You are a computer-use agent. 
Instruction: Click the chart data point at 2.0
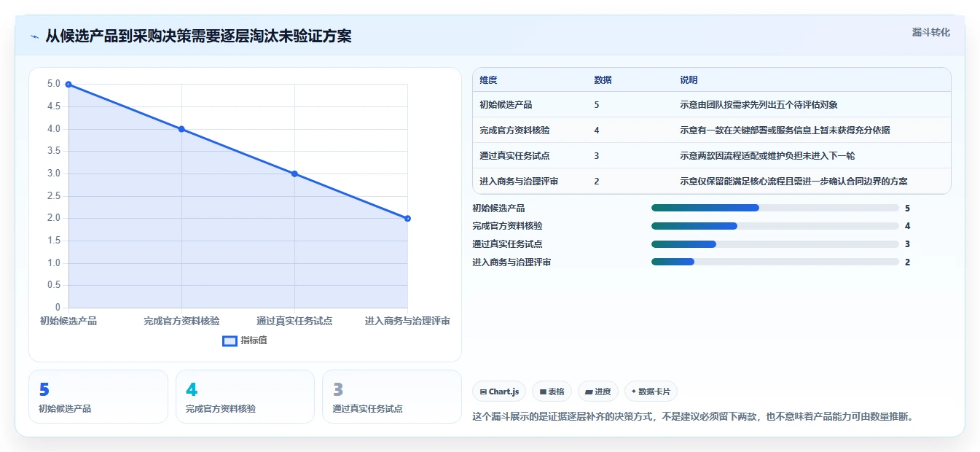(407, 219)
